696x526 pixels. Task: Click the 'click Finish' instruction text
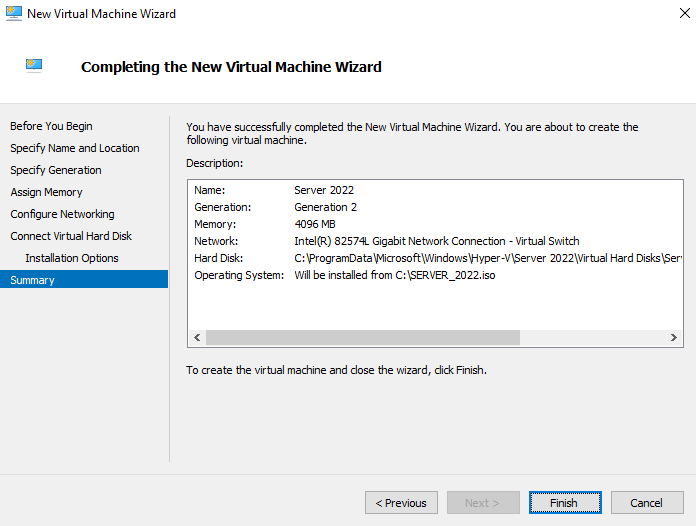coord(336,370)
